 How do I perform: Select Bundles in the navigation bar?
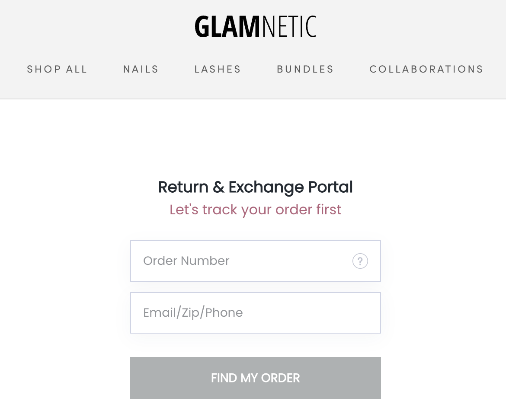(x=305, y=69)
